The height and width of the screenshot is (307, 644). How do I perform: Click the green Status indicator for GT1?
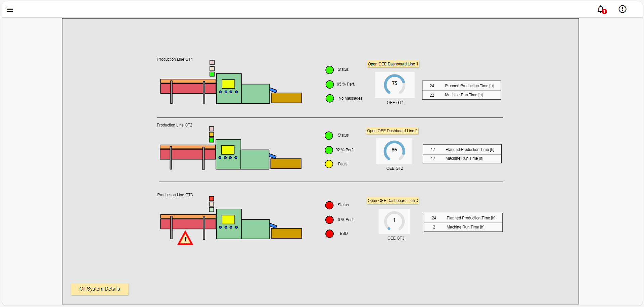pos(329,70)
